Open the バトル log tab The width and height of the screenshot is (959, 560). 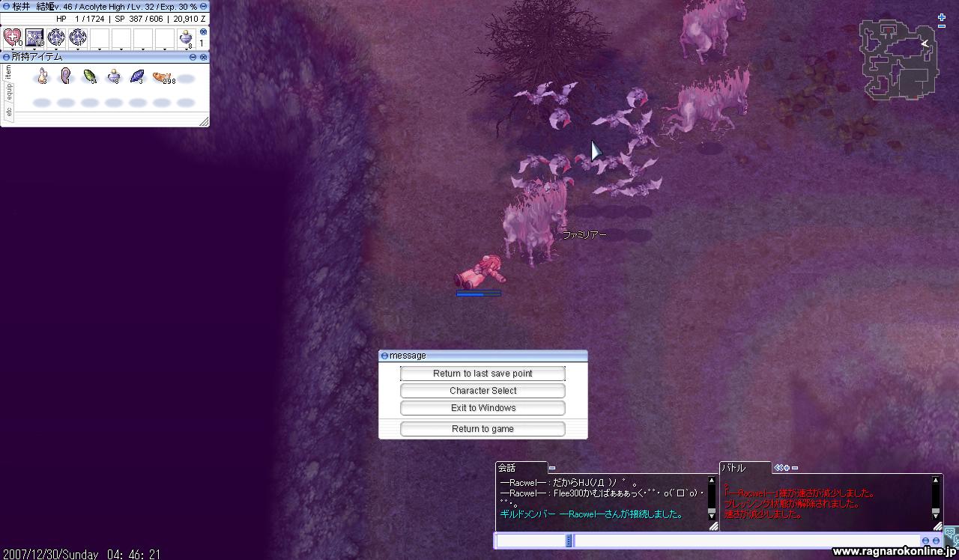745,468
